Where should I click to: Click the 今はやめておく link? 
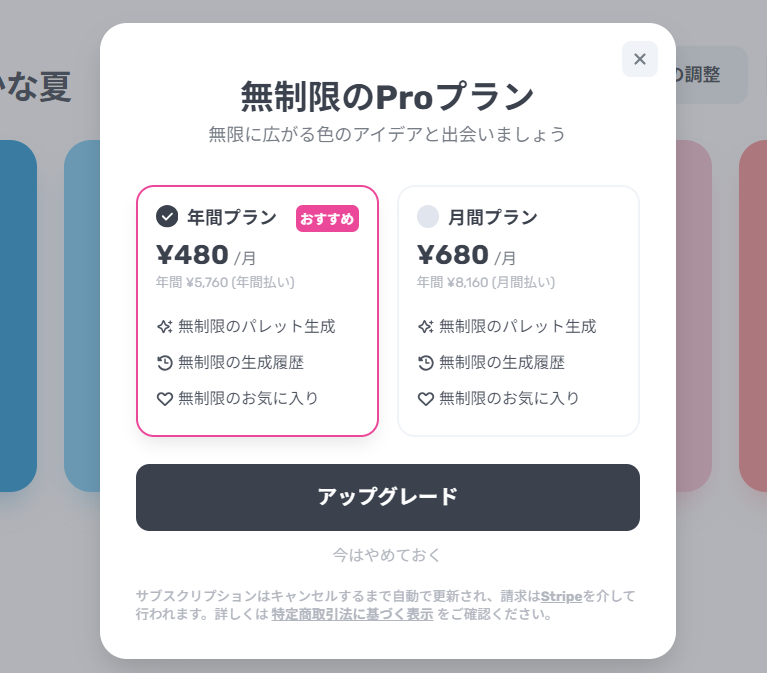[x=387, y=554]
